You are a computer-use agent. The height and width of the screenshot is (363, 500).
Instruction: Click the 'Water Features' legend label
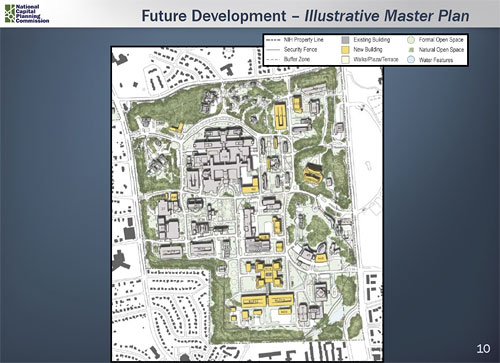pyautogui.click(x=436, y=60)
